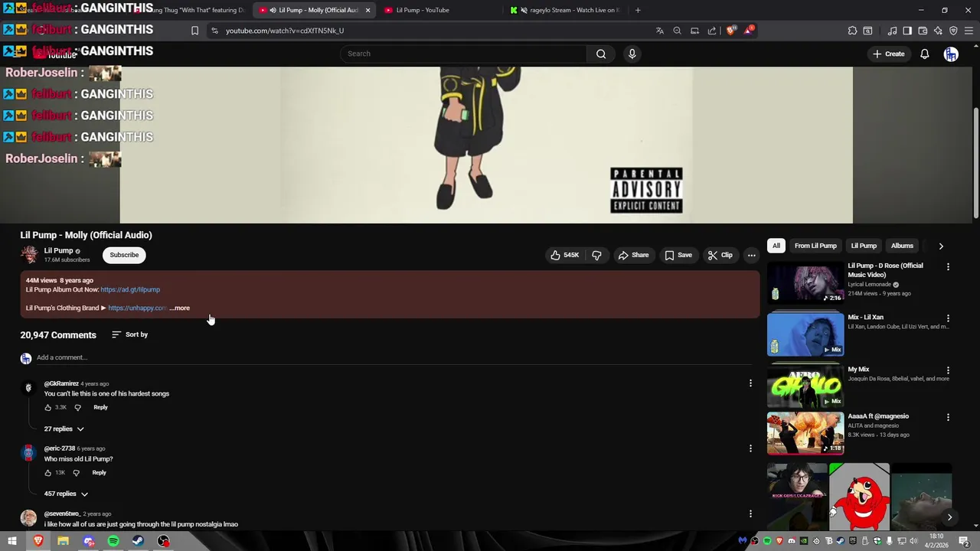Click the next arrow on Shorts shelf
Viewport: 980px width, 551px height.
[x=949, y=517]
